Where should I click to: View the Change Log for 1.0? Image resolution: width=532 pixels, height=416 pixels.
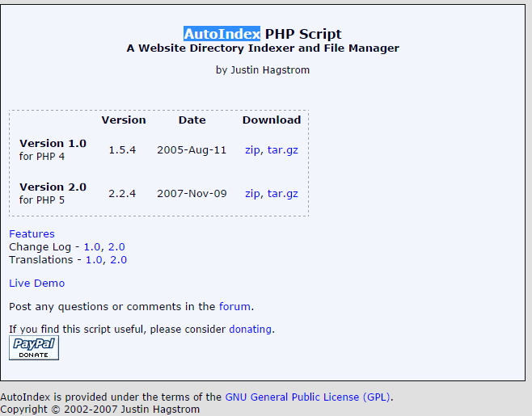(x=91, y=247)
